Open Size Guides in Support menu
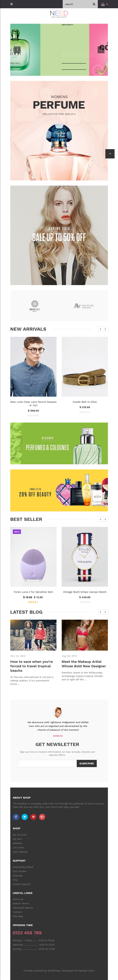Image resolution: width=118 pixels, height=980 pixels. (x=20, y=871)
